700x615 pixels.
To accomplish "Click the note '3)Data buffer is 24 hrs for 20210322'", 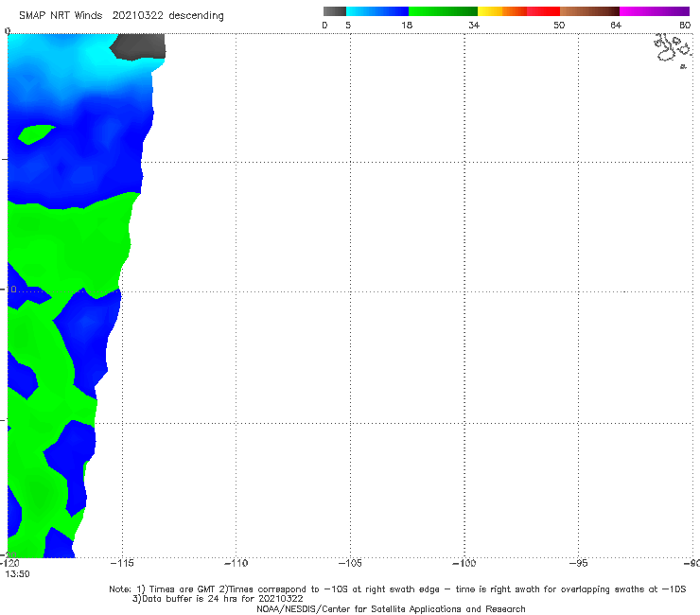I will (x=218, y=599).
